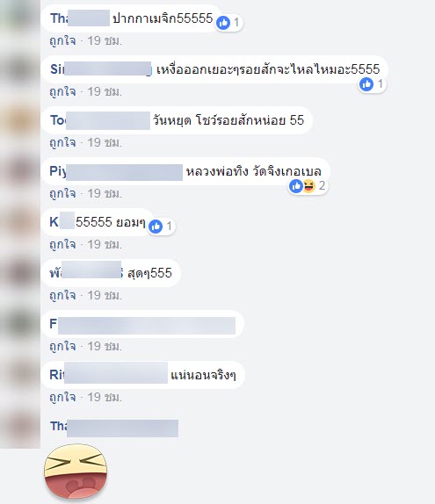
Task: Like the วันหยุด โชว์รอยสักหน่อย comment
Action: pyautogui.click(x=62, y=143)
